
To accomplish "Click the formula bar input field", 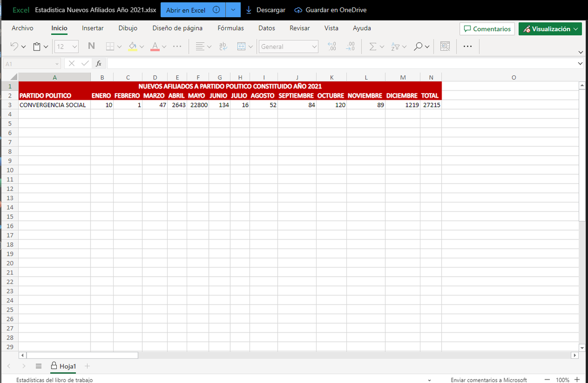I will pos(342,64).
